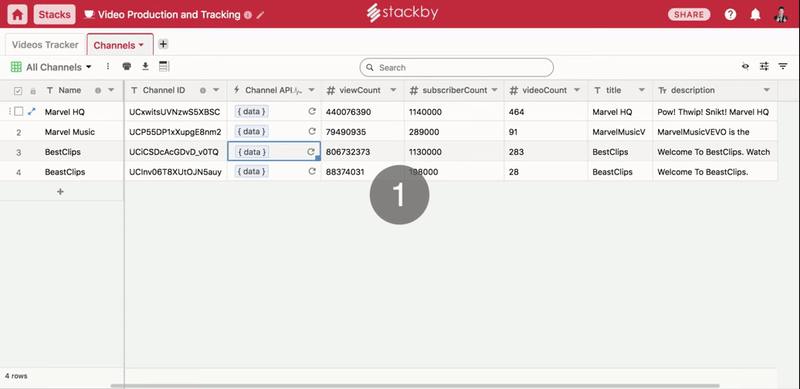Add a new table with plus icon

pyautogui.click(x=163, y=44)
